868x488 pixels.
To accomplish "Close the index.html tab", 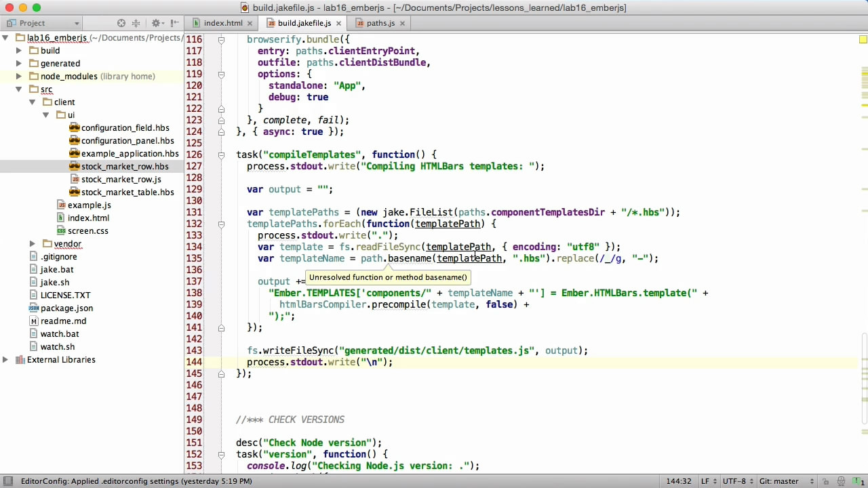I will [250, 23].
